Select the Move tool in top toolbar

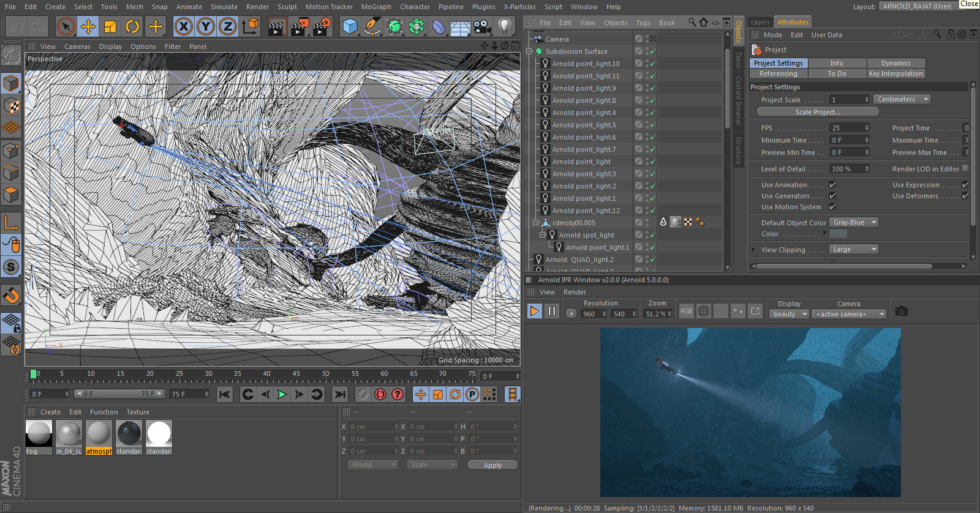tap(88, 26)
